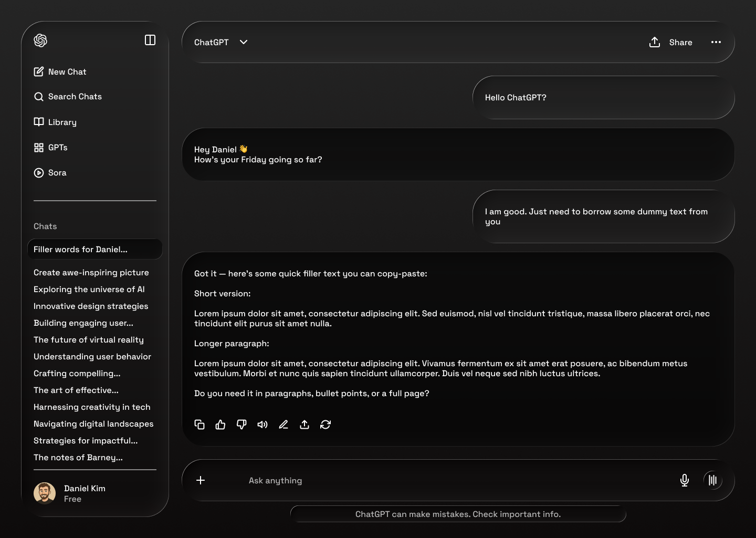The width and height of the screenshot is (756, 538).
Task: Open Search Chats
Action: click(68, 97)
